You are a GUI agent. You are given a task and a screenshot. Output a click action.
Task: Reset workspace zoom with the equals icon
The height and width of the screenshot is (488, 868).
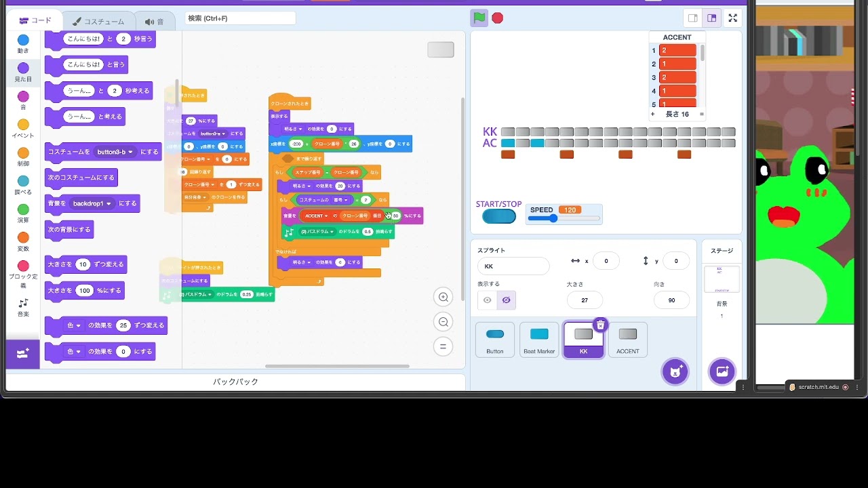pyautogui.click(x=443, y=346)
